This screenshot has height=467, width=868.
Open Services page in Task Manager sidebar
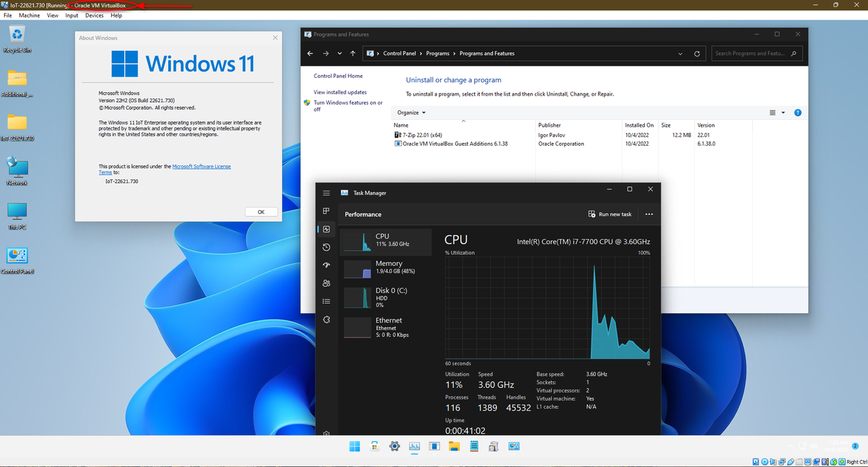[x=326, y=319]
